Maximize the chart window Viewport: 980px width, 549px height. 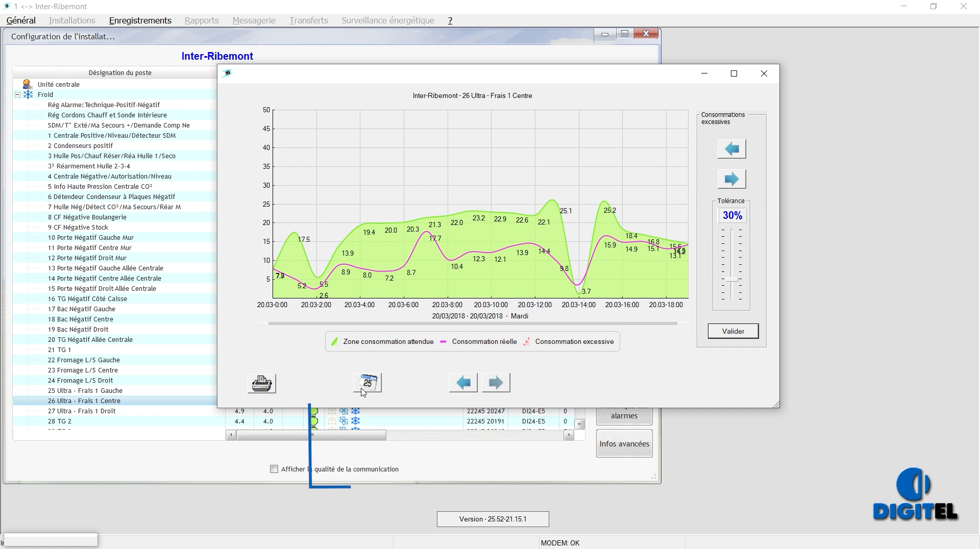pos(734,73)
